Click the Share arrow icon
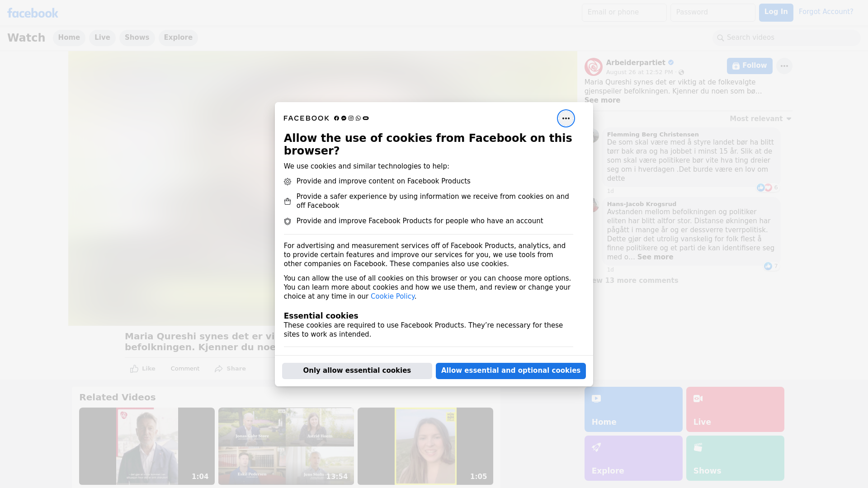The image size is (868, 488). pyautogui.click(x=219, y=369)
